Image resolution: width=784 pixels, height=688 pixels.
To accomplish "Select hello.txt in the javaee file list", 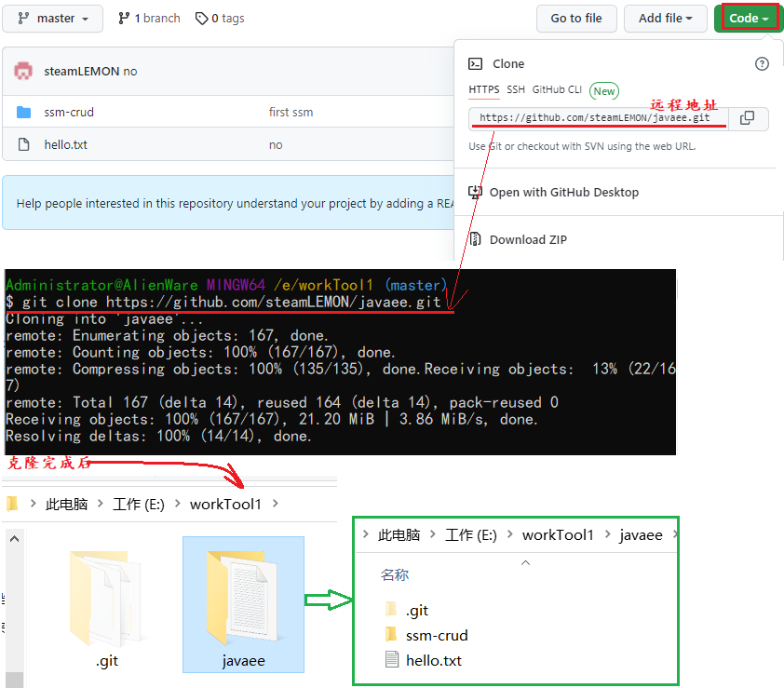I will pyautogui.click(x=434, y=660).
